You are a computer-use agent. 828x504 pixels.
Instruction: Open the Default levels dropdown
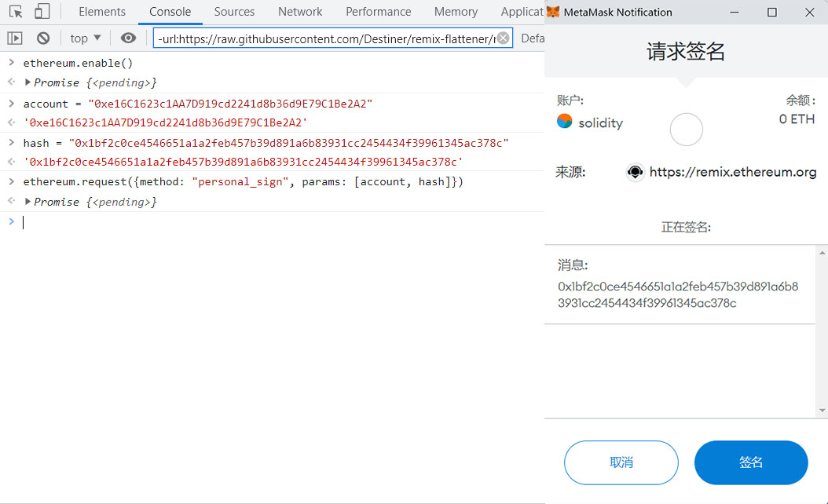[x=533, y=38]
